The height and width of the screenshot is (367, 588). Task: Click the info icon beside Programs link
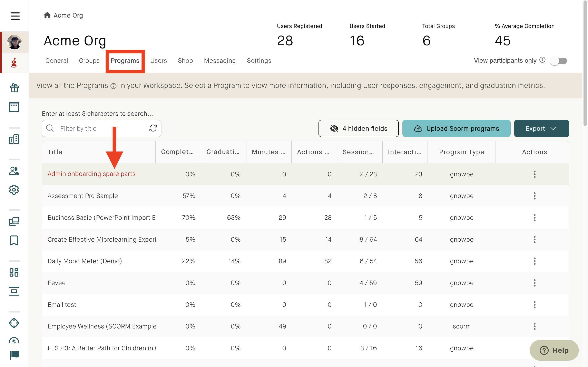coord(114,86)
